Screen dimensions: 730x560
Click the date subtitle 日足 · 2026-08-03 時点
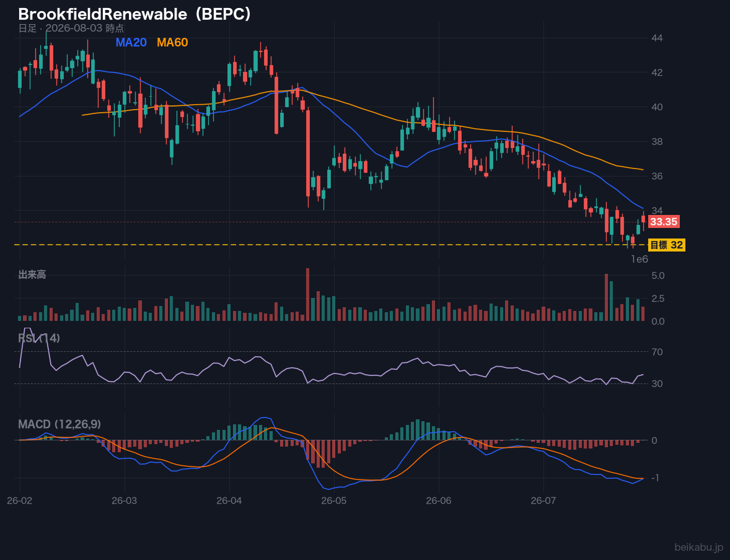click(71, 28)
